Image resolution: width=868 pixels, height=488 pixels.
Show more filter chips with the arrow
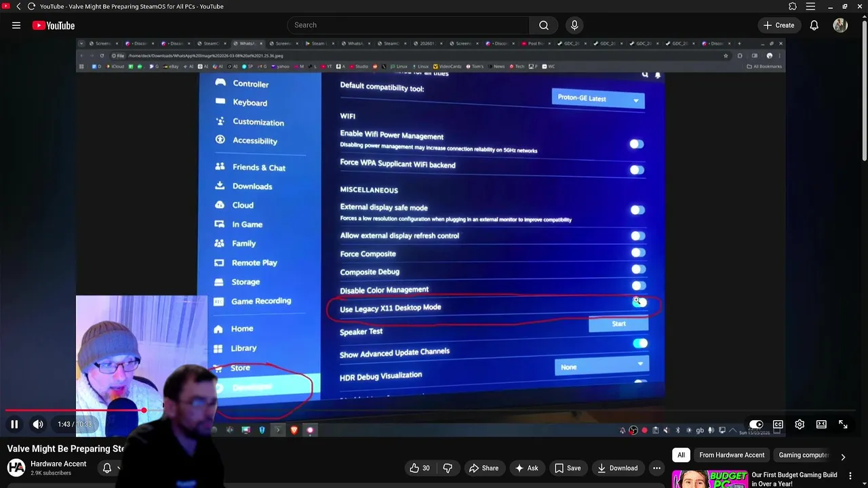pos(843,456)
